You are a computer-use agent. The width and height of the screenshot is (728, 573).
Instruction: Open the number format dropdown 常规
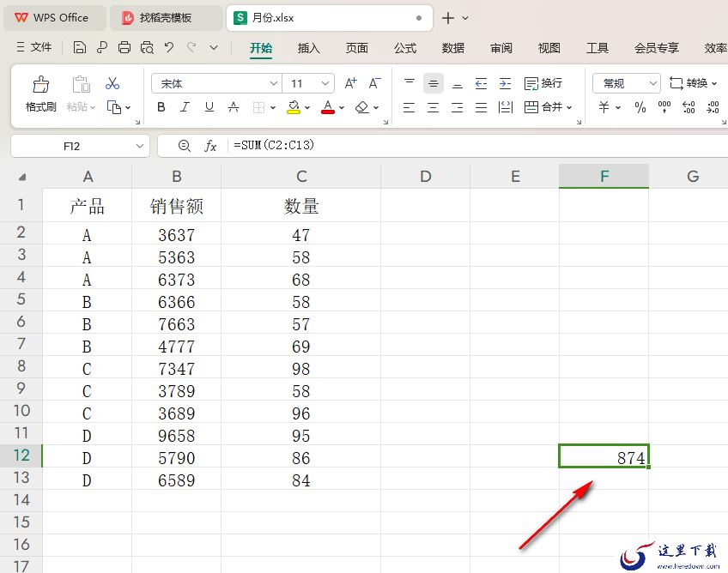pos(652,83)
